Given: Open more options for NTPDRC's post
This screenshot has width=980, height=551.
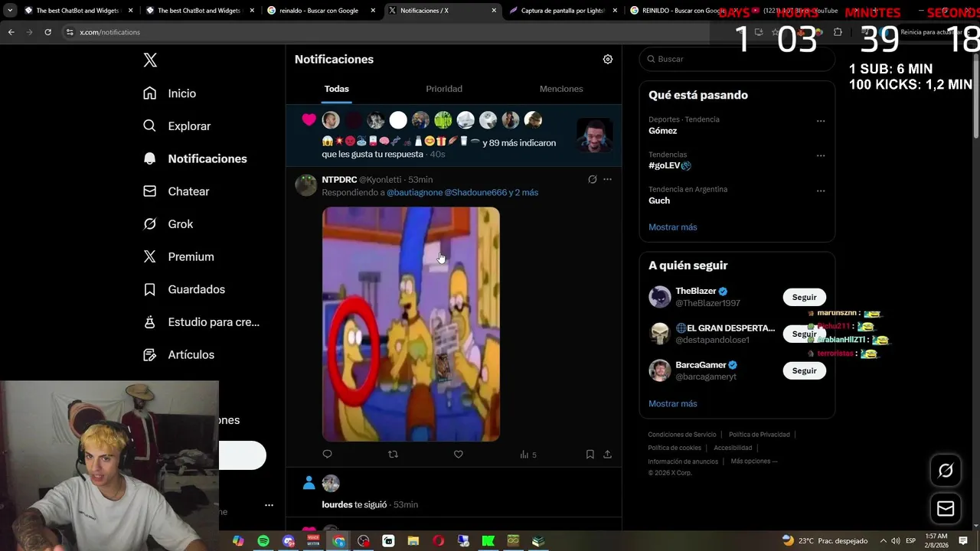Looking at the screenshot, I should (x=607, y=179).
